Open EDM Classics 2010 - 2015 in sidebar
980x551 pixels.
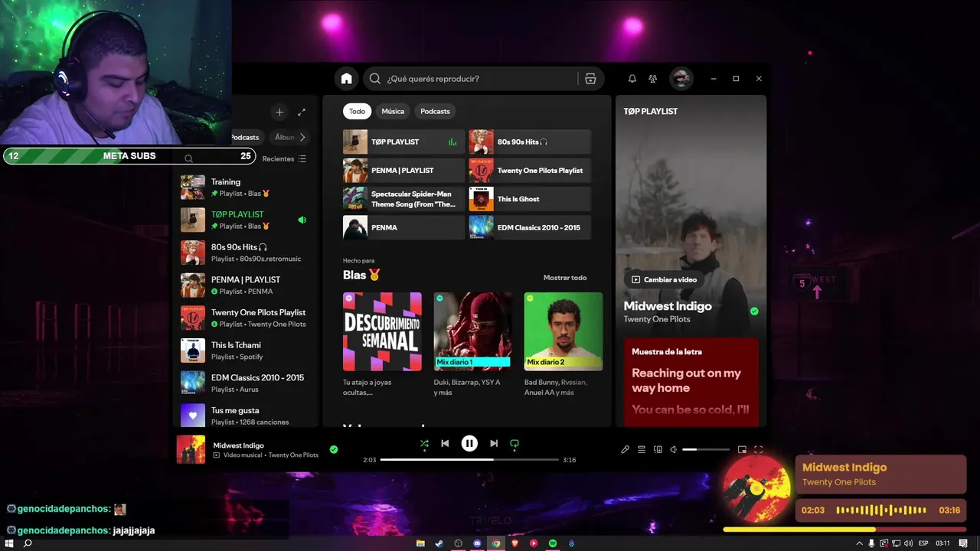246,383
